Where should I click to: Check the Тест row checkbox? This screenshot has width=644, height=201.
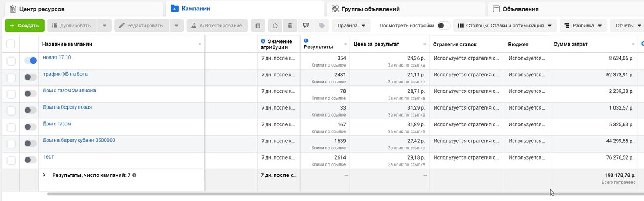(11, 160)
